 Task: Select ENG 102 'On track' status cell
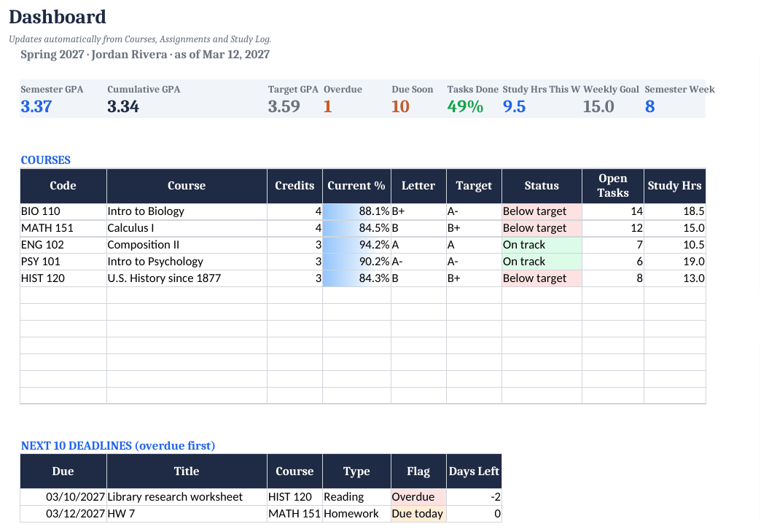point(542,245)
